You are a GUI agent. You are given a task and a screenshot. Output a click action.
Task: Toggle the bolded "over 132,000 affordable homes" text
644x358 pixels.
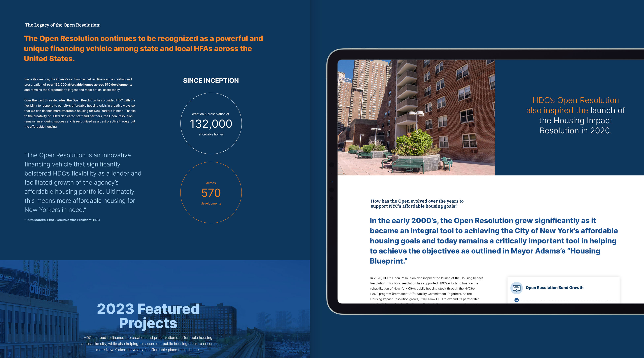click(89, 84)
